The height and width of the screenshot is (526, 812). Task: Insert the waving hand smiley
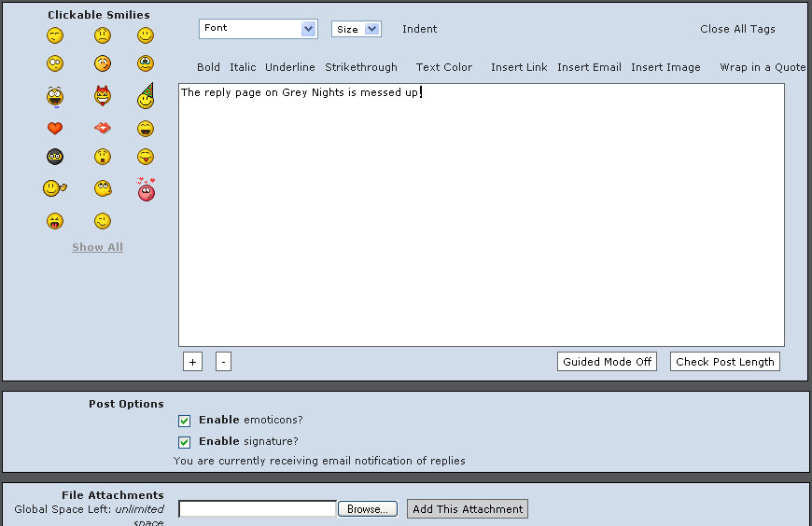(55, 189)
